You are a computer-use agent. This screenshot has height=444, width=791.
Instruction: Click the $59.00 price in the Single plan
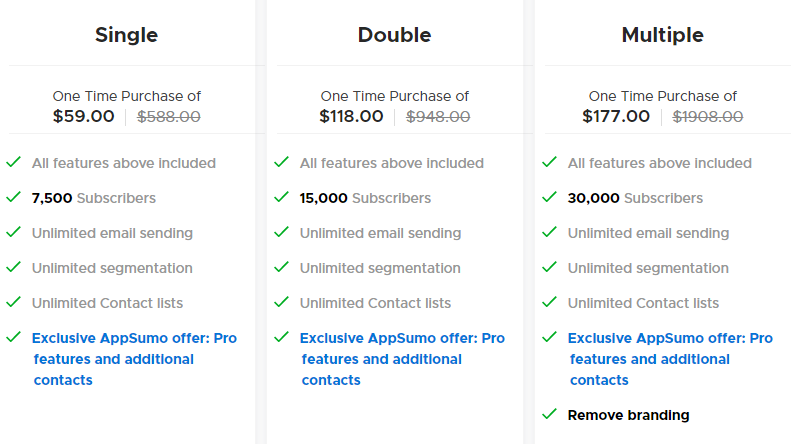(84, 117)
